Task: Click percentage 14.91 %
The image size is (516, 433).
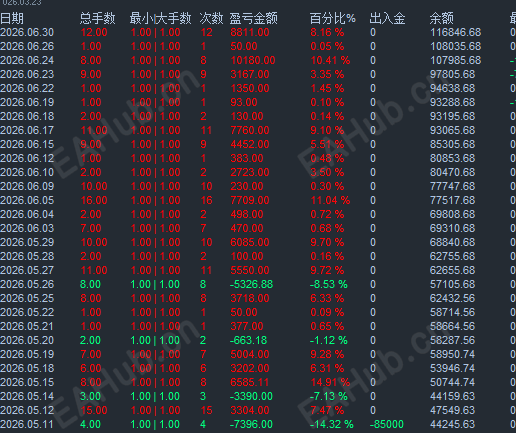Action: (x=330, y=382)
